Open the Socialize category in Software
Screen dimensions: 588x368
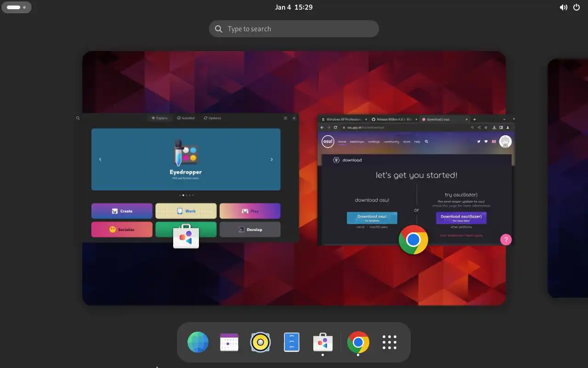(x=122, y=230)
